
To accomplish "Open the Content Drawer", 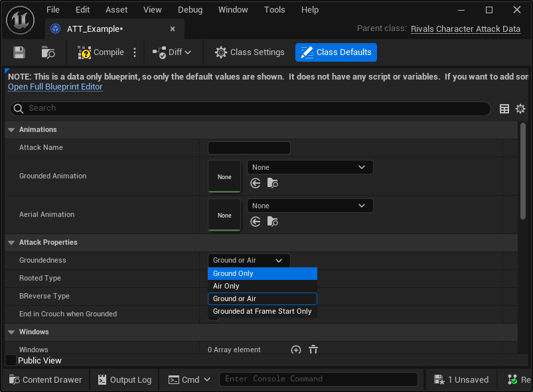I will [x=46, y=379].
